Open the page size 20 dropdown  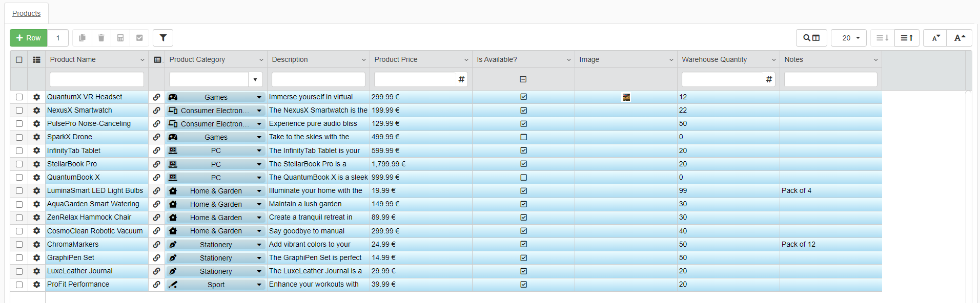point(849,38)
